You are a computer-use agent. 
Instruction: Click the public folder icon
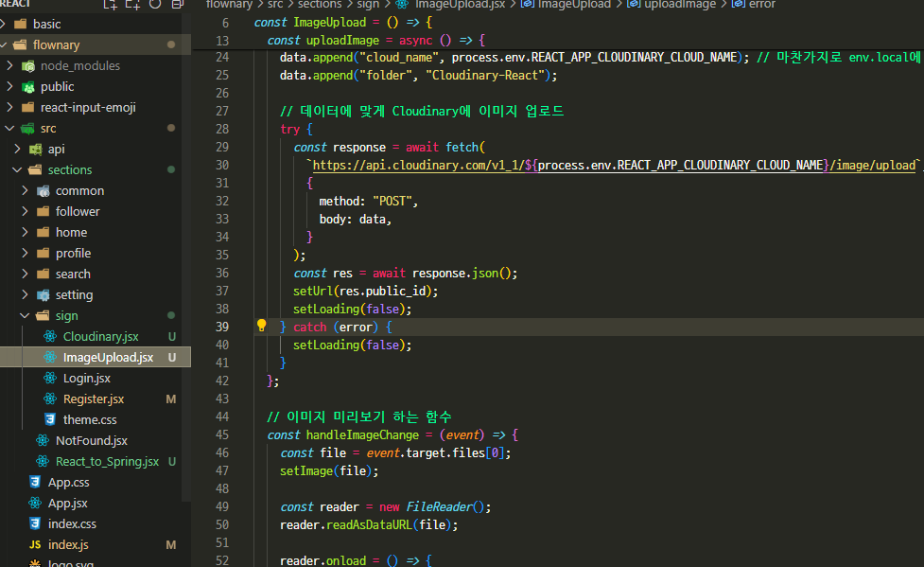coord(27,87)
